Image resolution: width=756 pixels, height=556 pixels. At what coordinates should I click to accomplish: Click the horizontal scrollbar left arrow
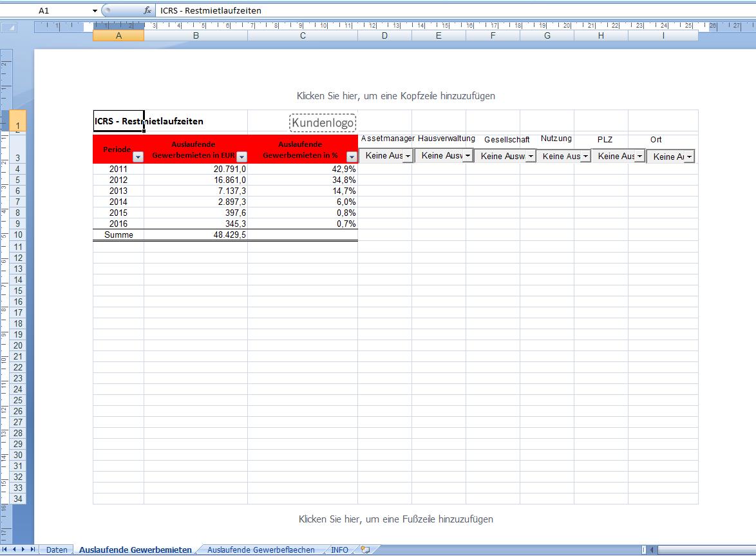pos(652,550)
